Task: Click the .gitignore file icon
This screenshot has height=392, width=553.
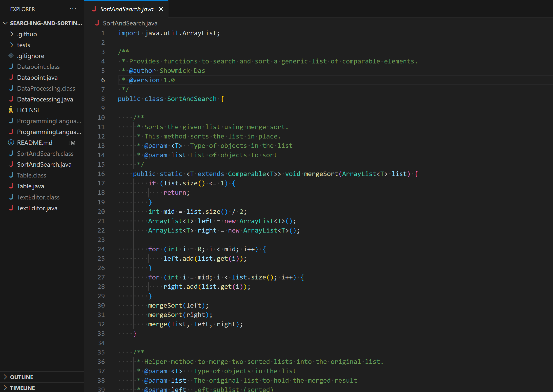Action: [11, 56]
